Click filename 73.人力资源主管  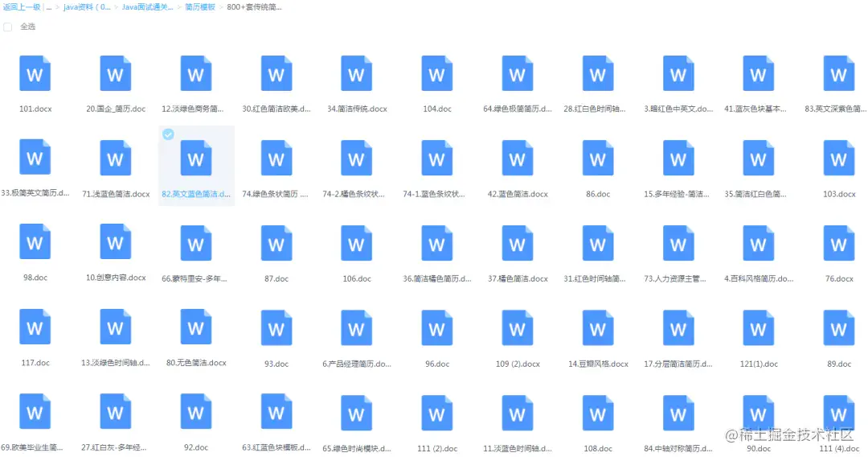[x=675, y=278]
